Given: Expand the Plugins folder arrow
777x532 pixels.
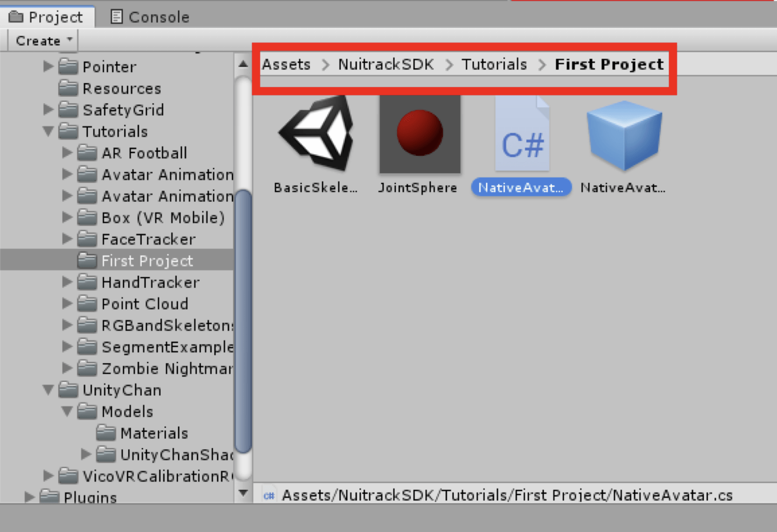Looking at the screenshot, I should [29, 497].
